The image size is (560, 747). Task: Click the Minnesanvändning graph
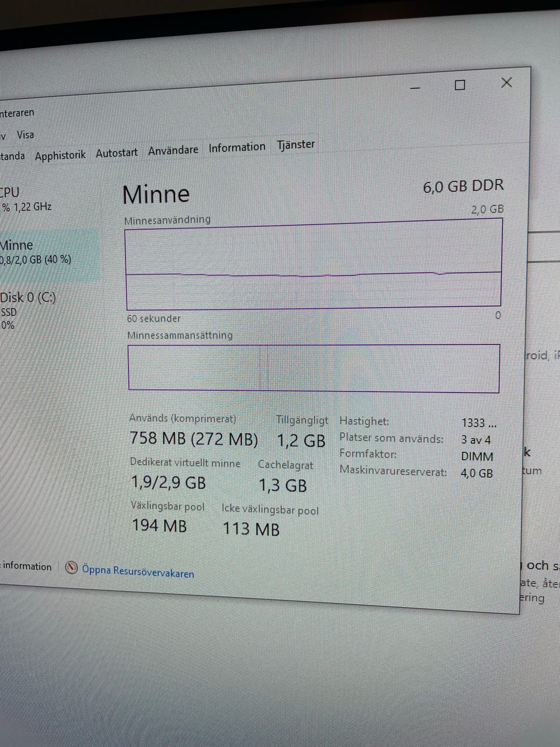click(x=313, y=265)
